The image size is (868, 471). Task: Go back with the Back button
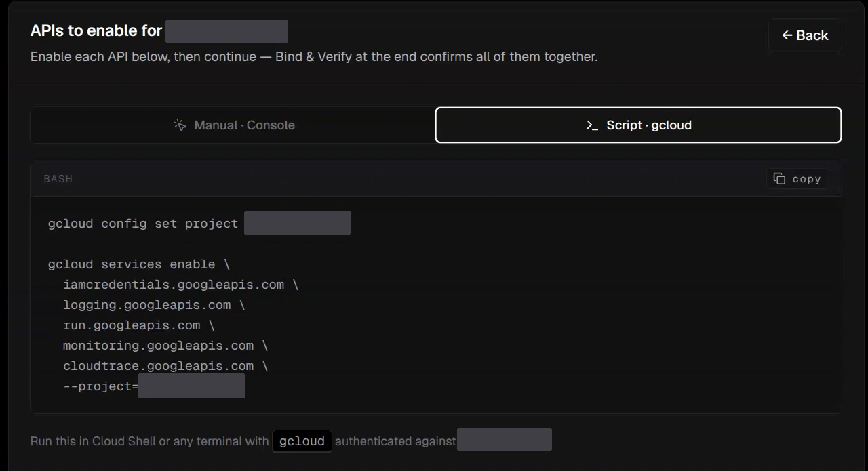point(805,35)
